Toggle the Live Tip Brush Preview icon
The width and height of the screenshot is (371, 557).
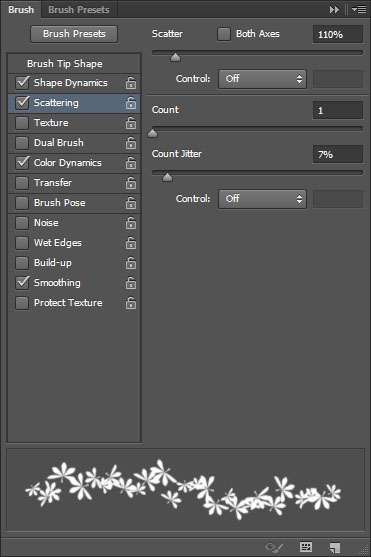pyautogui.click(x=274, y=547)
